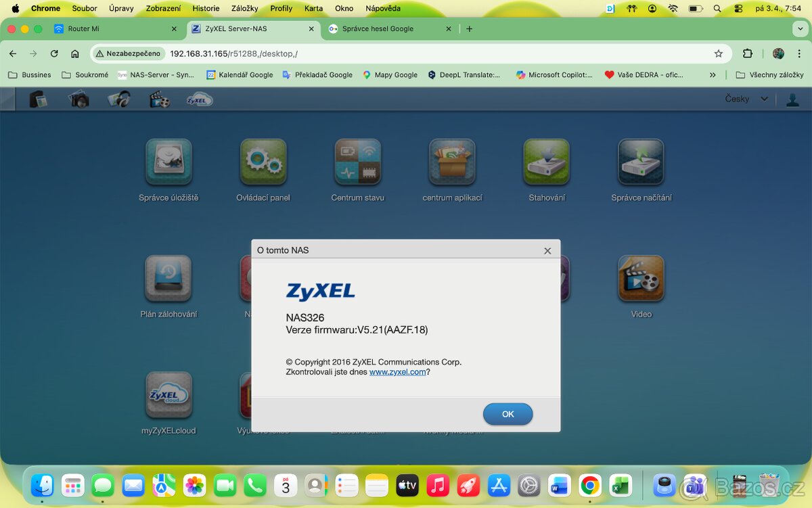Open the Historie menu
Screen dimensions: 812x508
(x=206, y=9)
